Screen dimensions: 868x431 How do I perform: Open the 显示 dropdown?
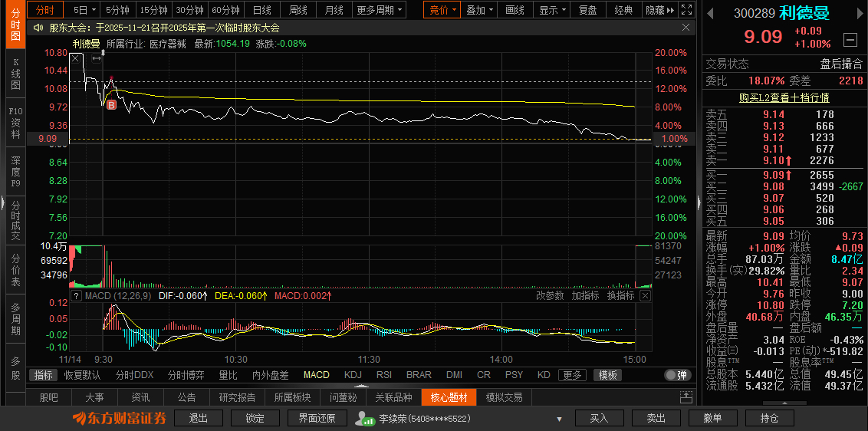pos(552,10)
